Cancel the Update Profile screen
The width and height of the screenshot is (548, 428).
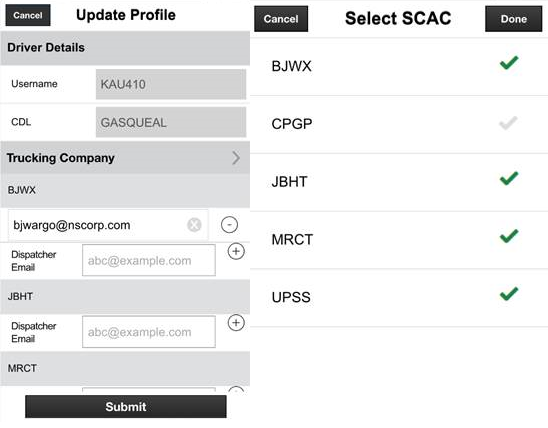[x=28, y=15]
